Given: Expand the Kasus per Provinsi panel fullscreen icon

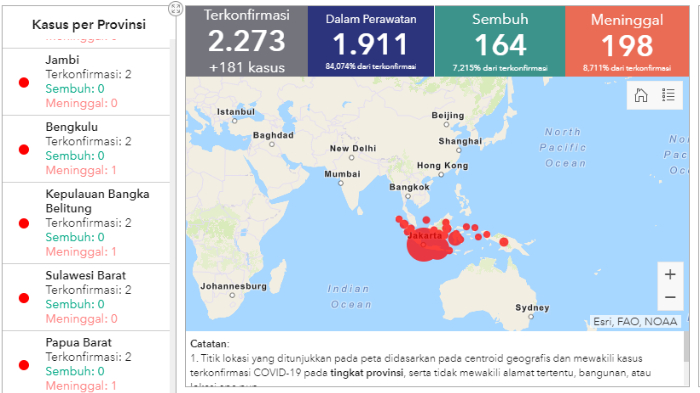Looking at the screenshot, I should tap(175, 8).
